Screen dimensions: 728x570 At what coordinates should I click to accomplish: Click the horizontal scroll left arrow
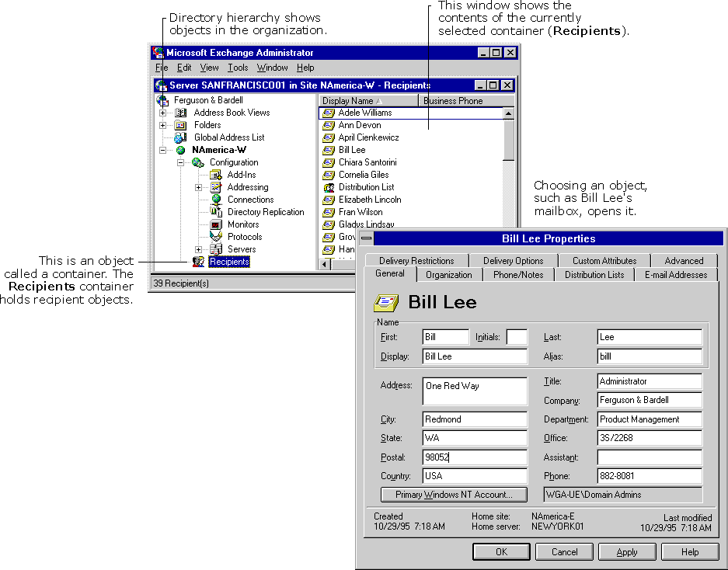click(325, 265)
